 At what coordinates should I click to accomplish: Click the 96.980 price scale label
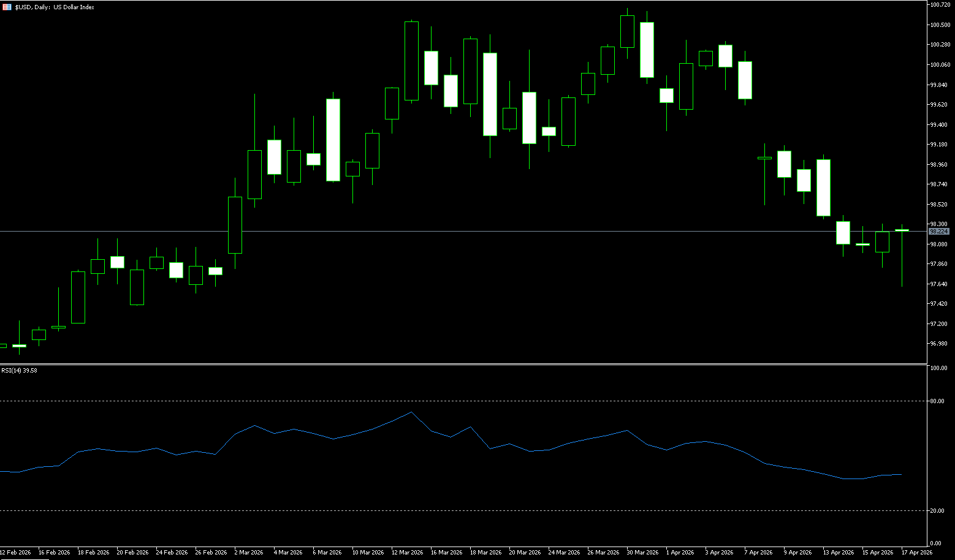click(939, 344)
